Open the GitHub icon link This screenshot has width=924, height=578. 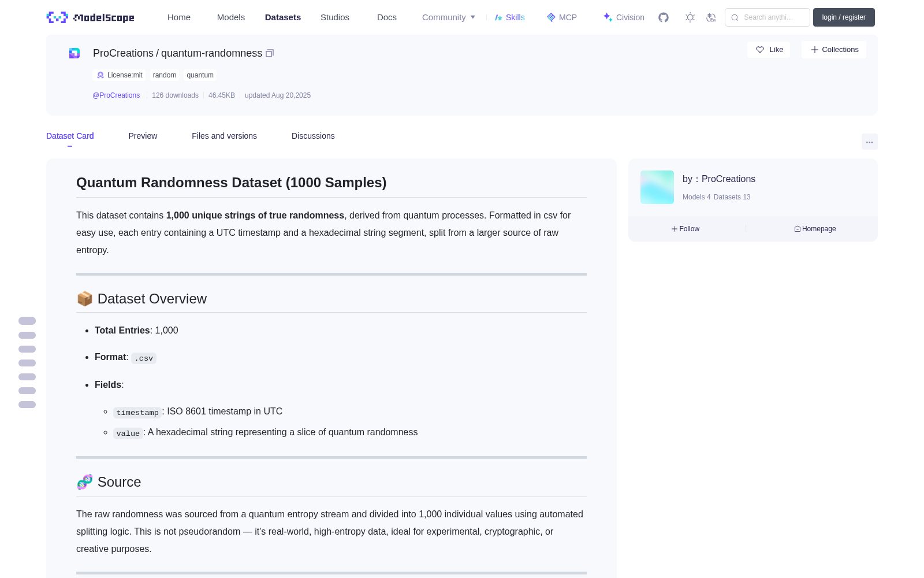point(664,17)
